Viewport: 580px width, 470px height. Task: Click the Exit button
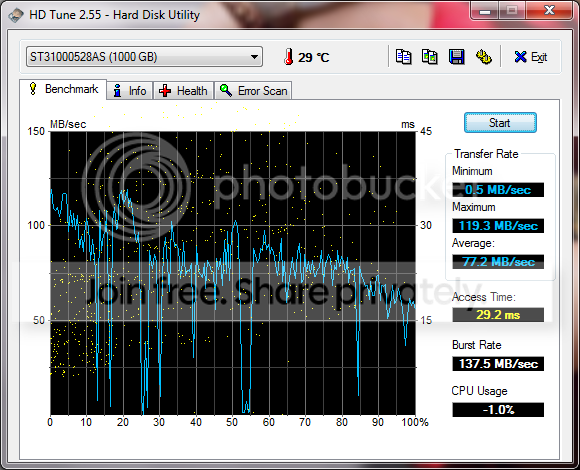[531, 57]
